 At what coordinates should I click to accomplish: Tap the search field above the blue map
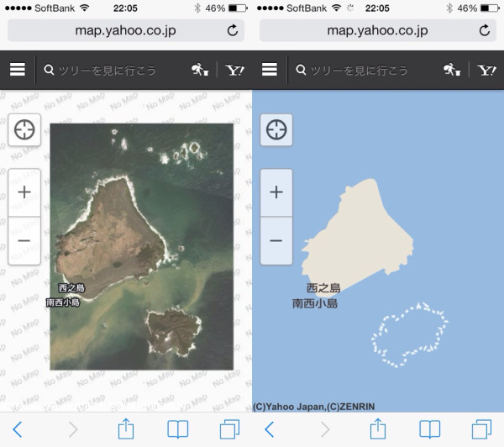361,70
